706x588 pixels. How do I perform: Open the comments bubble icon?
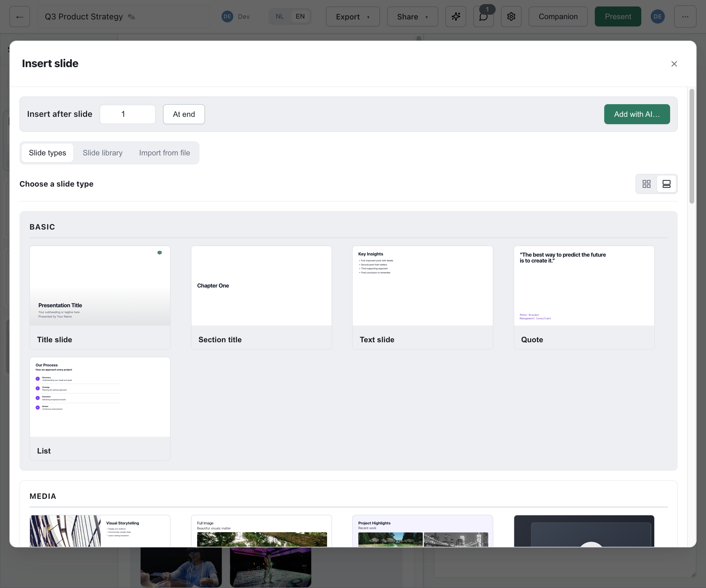point(483,16)
